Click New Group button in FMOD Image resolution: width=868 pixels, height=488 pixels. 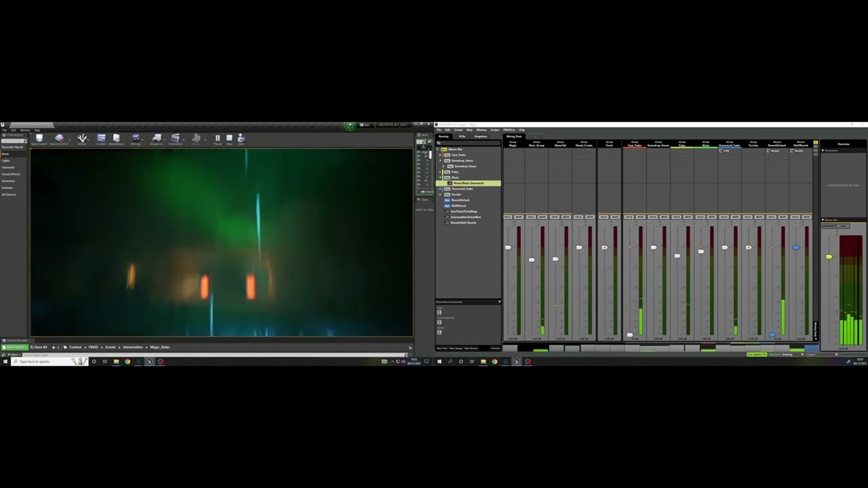click(x=456, y=348)
